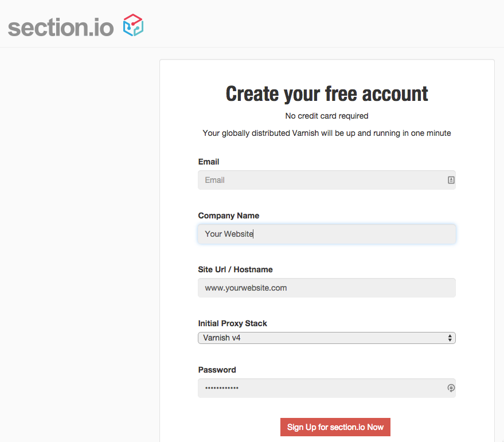The height and width of the screenshot is (442, 504).
Task: Click the No credit card required text
Action: coord(327,116)
